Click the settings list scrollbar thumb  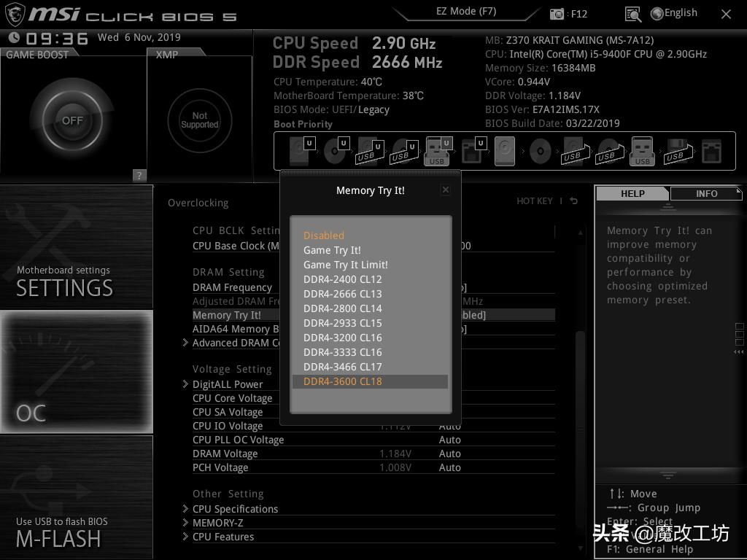click(x=580, y=429)
